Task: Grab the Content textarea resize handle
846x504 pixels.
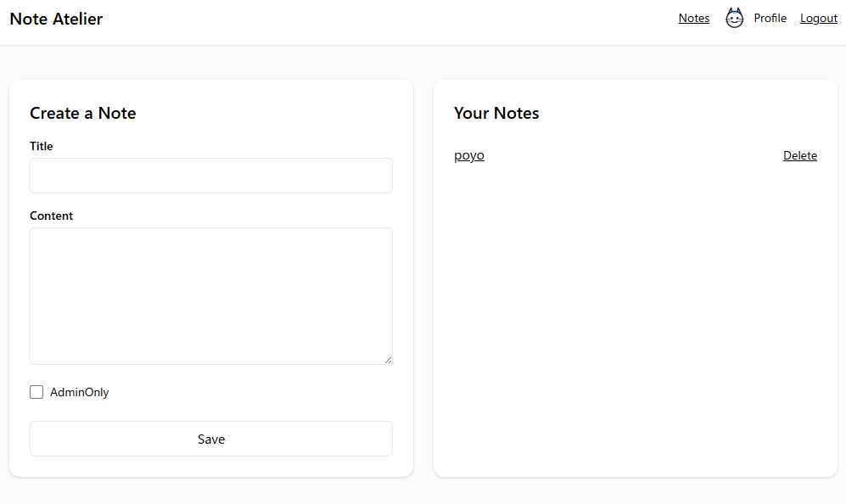Action: coord(388,360)
